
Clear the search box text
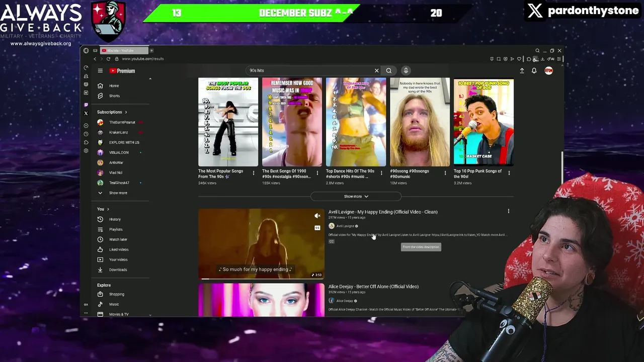pyautogui.click(x=376, y=71)
